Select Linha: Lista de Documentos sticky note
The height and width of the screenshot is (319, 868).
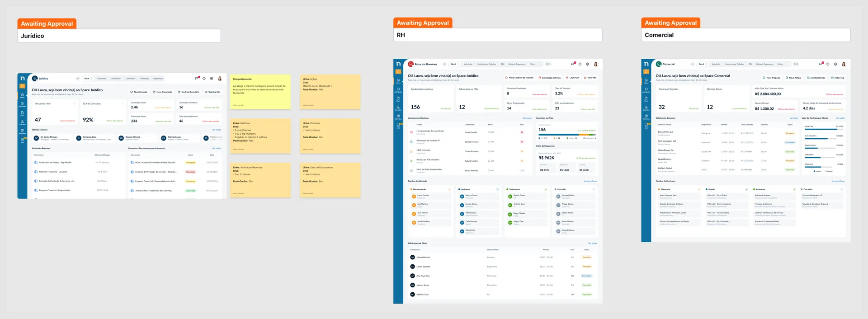tap(330, 180)
